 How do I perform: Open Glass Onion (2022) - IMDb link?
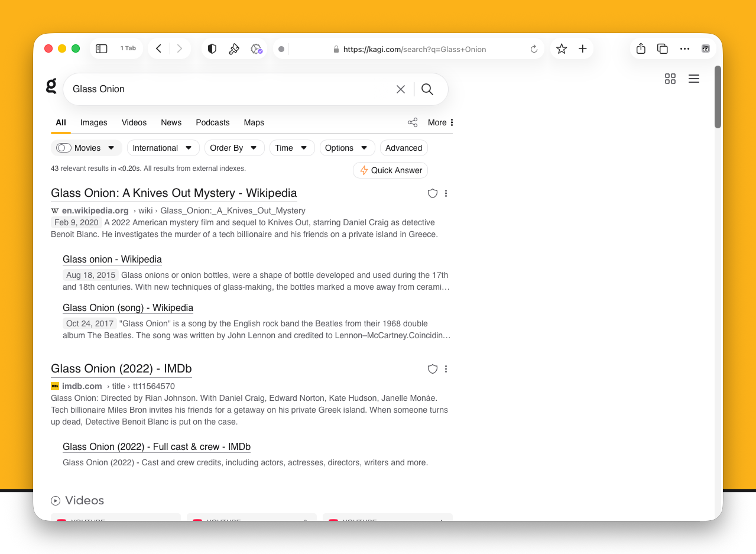[x=121, y=369]
